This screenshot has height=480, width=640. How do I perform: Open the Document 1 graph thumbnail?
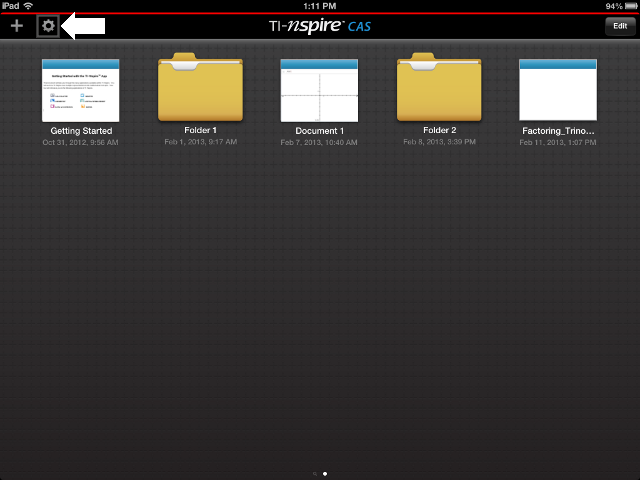coord(319,90)
